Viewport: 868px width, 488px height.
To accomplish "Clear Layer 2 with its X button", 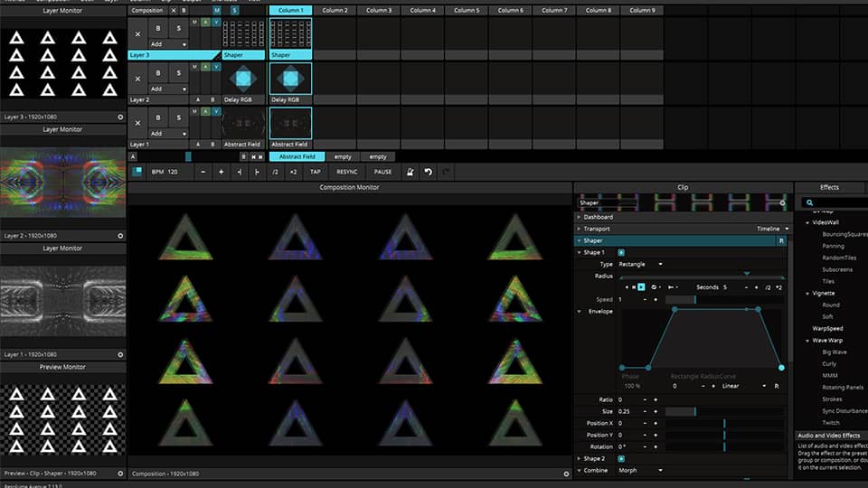I will [x=137, y=79].
